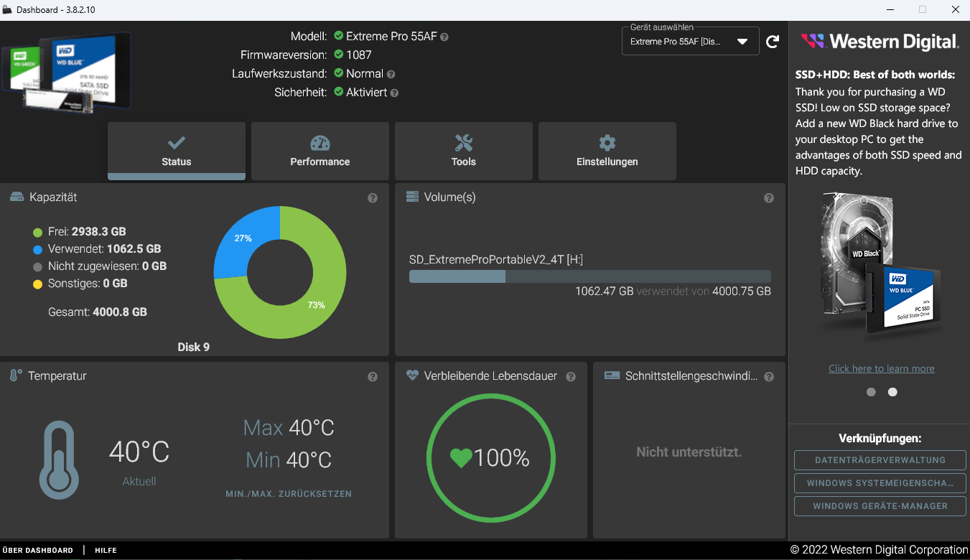Click SD_ExtremeProPortableV2_4T [H:] volume label
Screen dimensions: 970x560
click(496, 260)
